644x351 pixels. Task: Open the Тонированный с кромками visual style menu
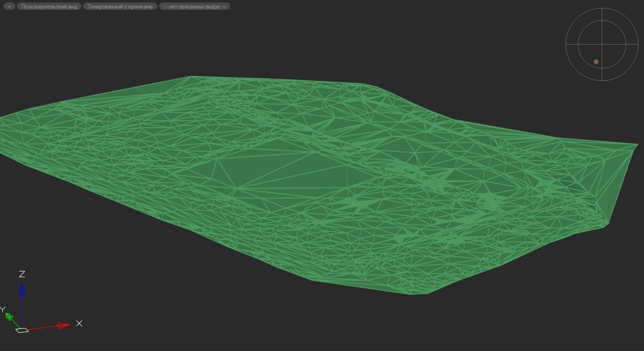coord(120,7)
